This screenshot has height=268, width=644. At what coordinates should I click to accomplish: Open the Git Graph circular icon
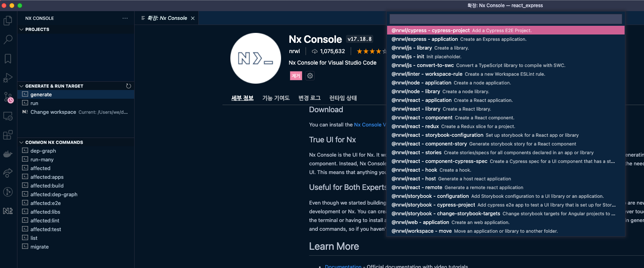tap(8, 192)
